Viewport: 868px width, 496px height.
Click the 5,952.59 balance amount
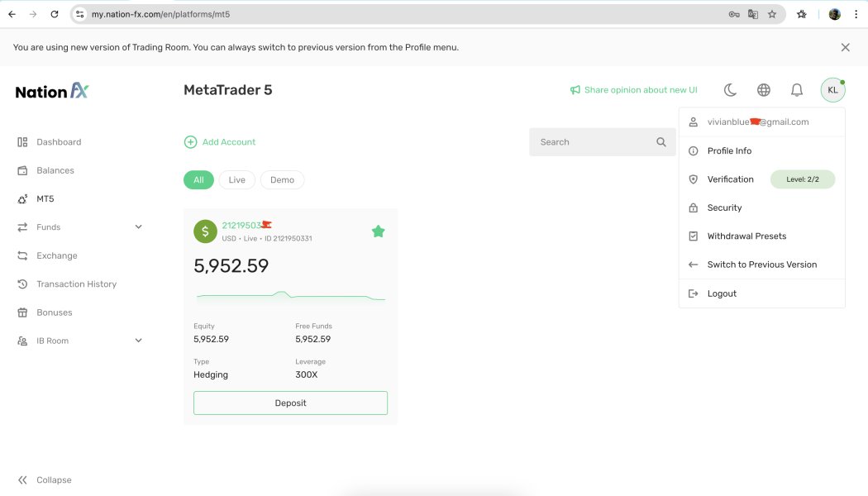tap(231, 265)
